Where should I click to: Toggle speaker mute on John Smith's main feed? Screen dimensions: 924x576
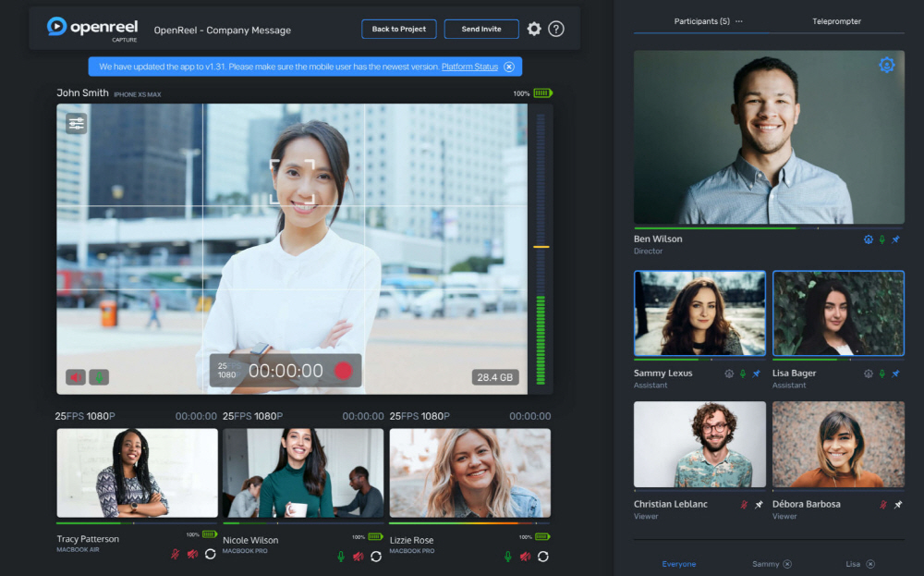tap(76, 377)
